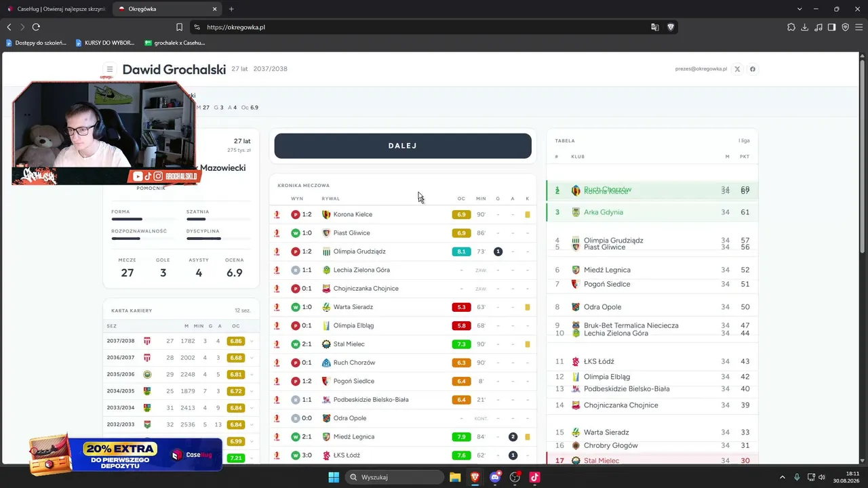
Task: Open the 'grochalek x Casehu...' bookmark
Action: (x=175, y=43)
